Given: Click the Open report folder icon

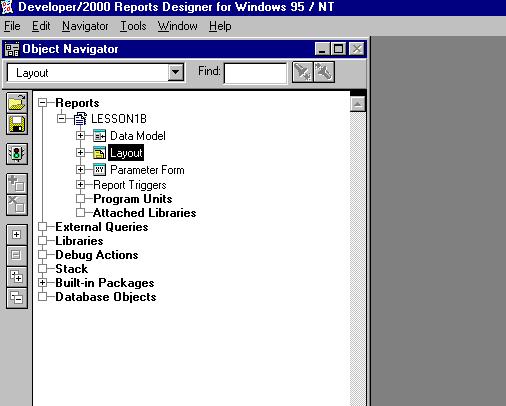Looking at the screenshot, I should [17, 102].
